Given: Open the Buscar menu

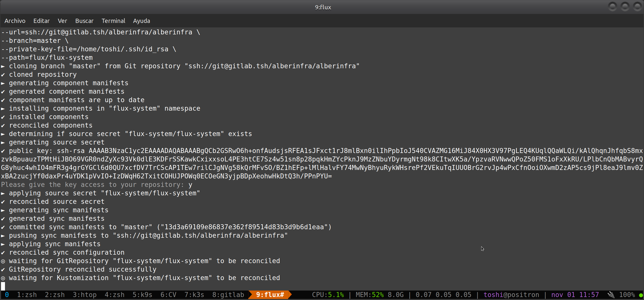Looking at the screenshot, I should coord(84,21).
